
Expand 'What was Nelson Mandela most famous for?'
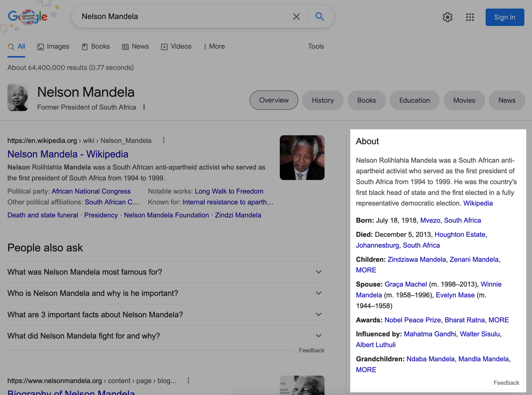[166, 272]
